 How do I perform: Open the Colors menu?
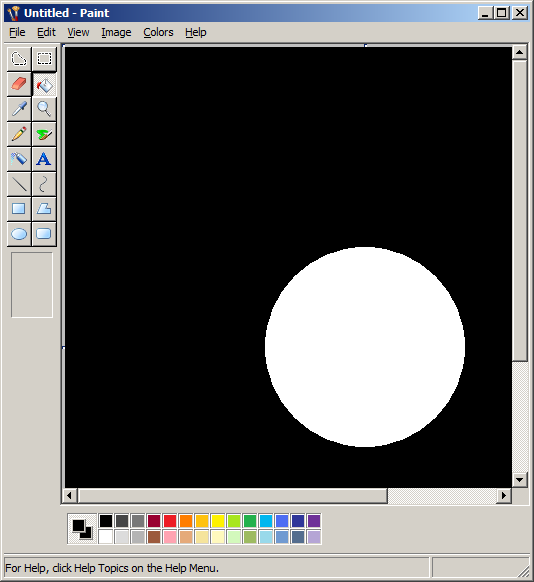(158, 33)
